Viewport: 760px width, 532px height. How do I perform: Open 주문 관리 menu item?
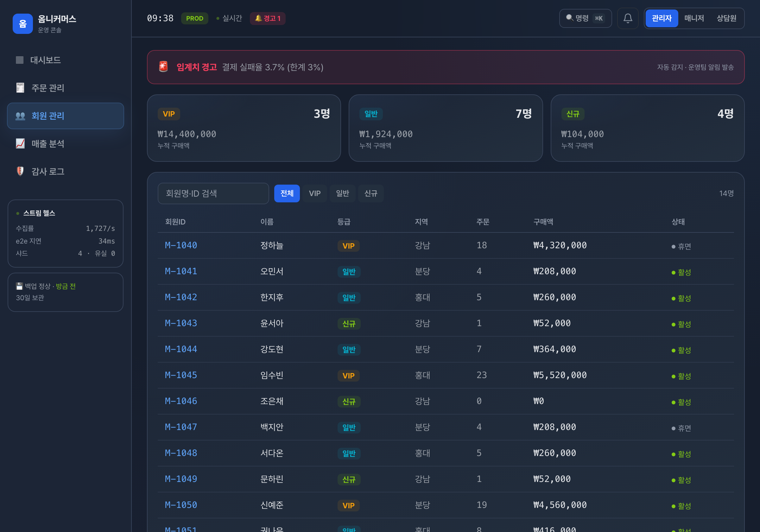coord(66,88)
